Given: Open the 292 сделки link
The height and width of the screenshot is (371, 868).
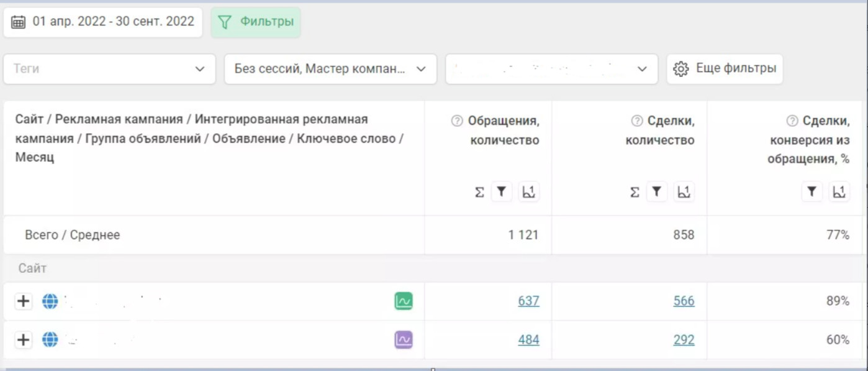Looking at the screenshot, I should (x=684, y=340).
